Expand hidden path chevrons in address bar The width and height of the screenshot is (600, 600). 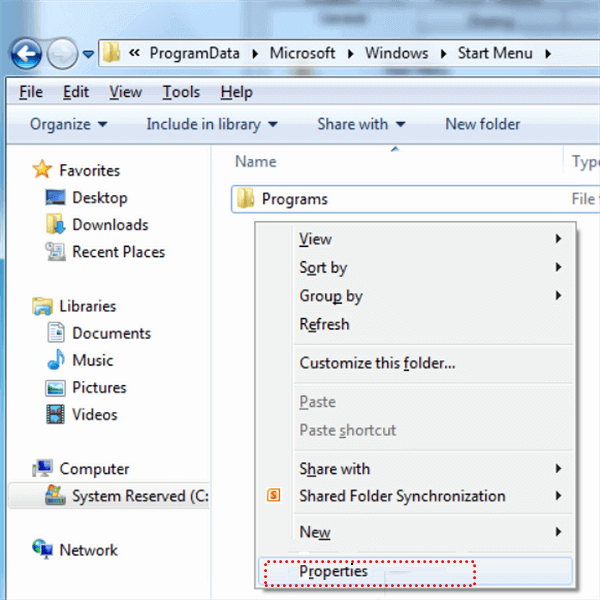click(134, 53)
